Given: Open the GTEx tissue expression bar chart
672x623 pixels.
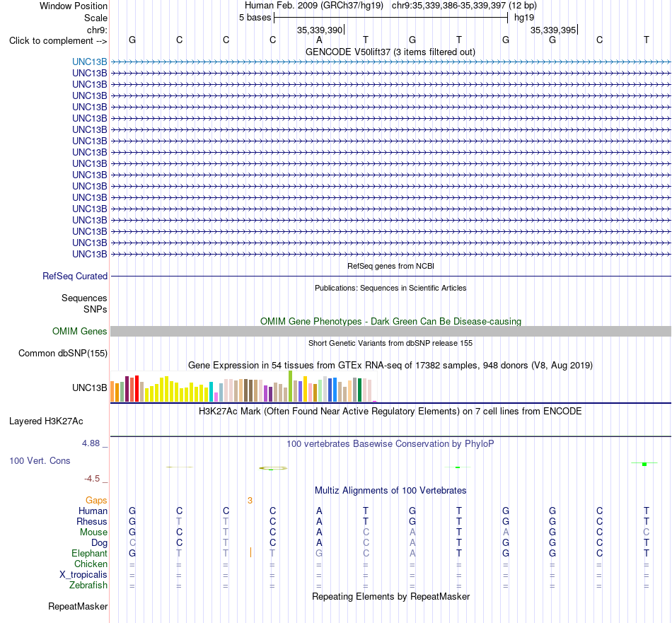Looking at the screenshot, I should [x=243, y=387].
